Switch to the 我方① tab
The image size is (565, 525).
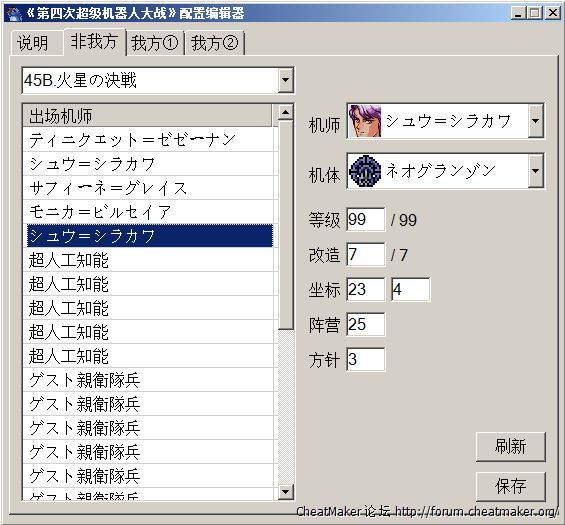tap(155, 43)
